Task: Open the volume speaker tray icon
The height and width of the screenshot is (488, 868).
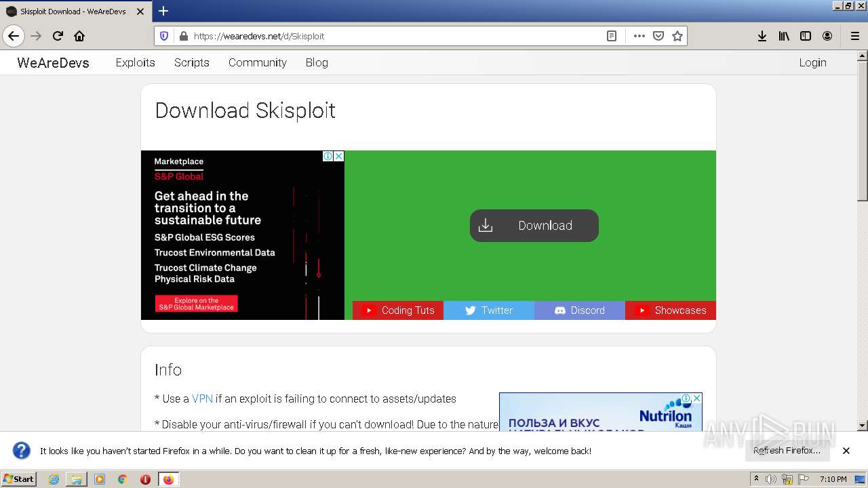Action: click(771, 479)
